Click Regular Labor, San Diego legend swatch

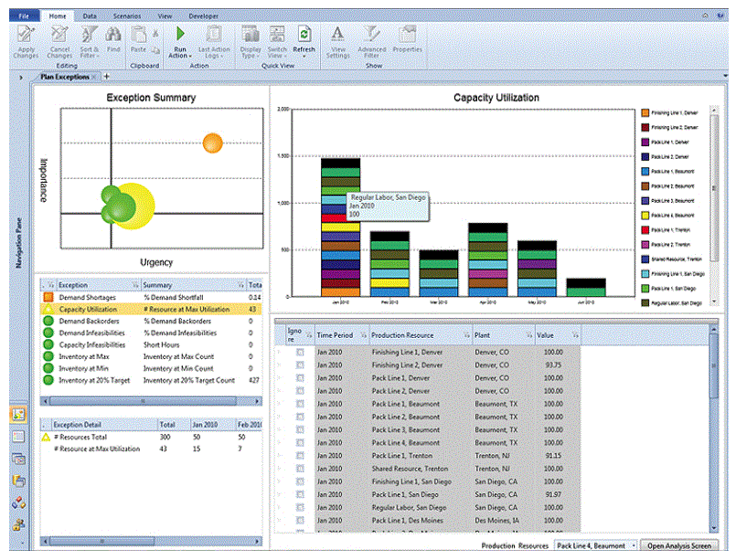click(645, 303)
